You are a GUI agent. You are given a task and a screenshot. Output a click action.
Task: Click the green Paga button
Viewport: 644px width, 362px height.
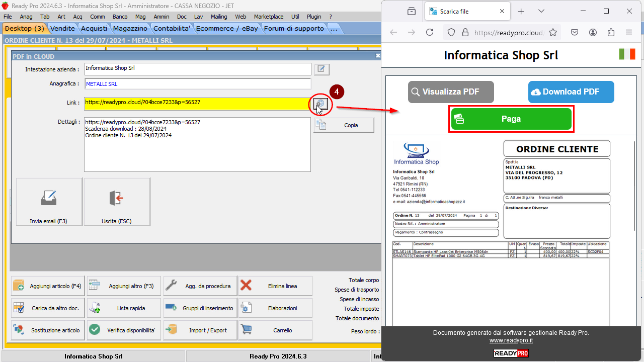pyautogui.click(x=511, y=119)
